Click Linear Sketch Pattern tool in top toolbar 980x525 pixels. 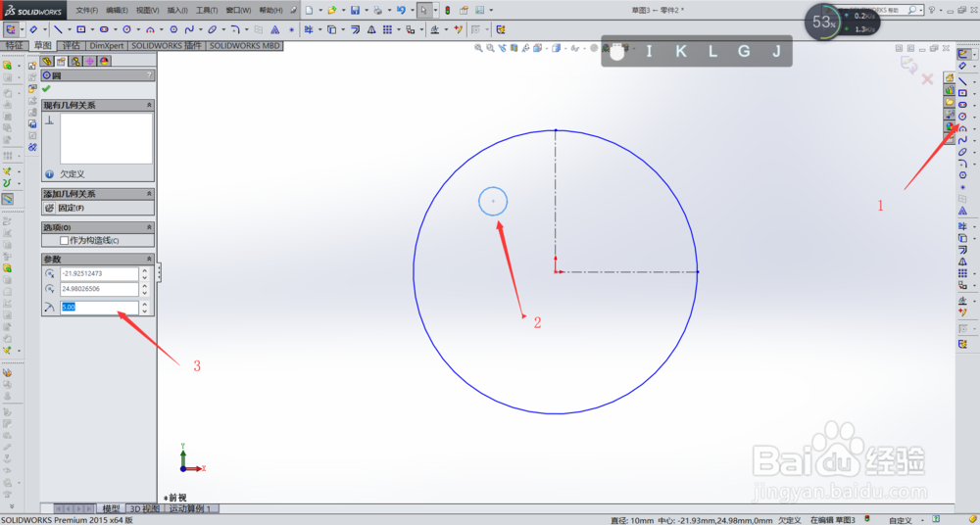pos(387,29)
